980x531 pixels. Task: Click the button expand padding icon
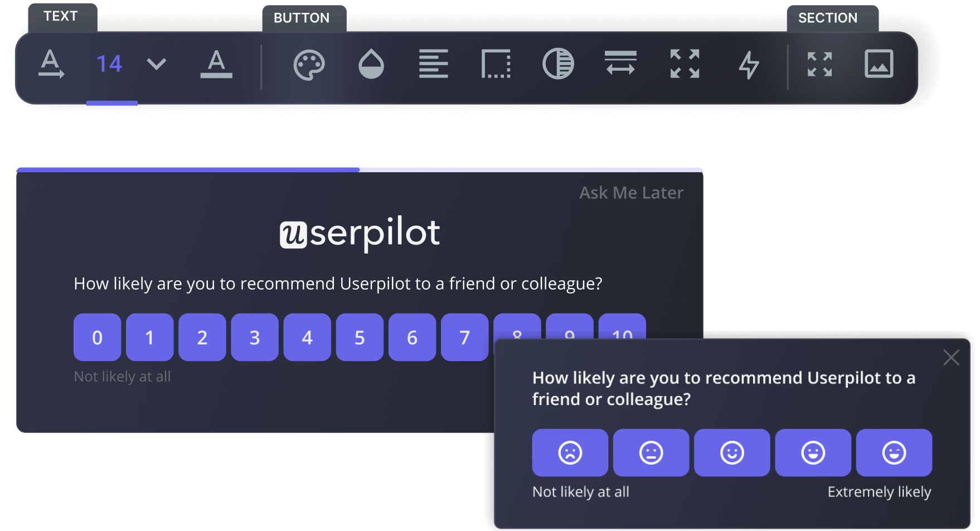(x=685, y=64)
